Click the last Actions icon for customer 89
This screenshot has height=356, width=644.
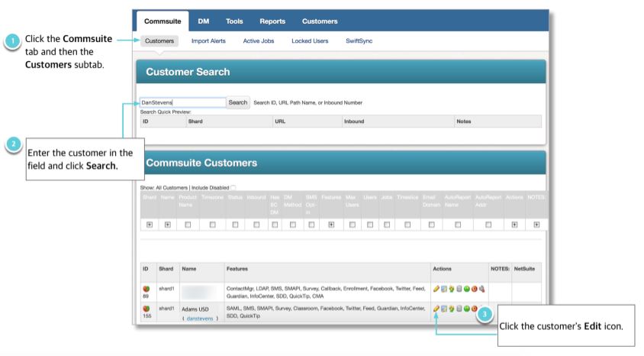click(482, 288)
